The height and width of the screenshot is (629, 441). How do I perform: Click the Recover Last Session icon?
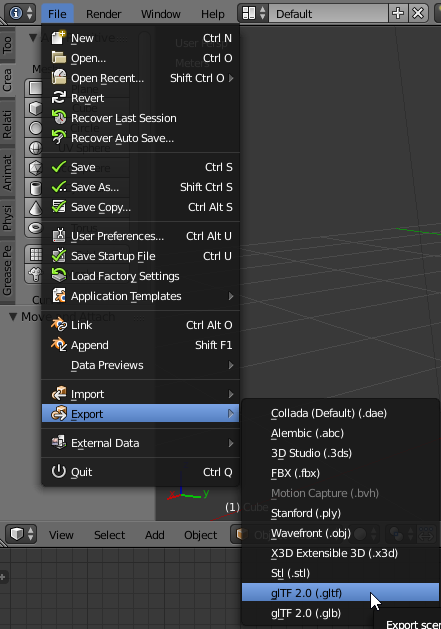coord(59,118)
